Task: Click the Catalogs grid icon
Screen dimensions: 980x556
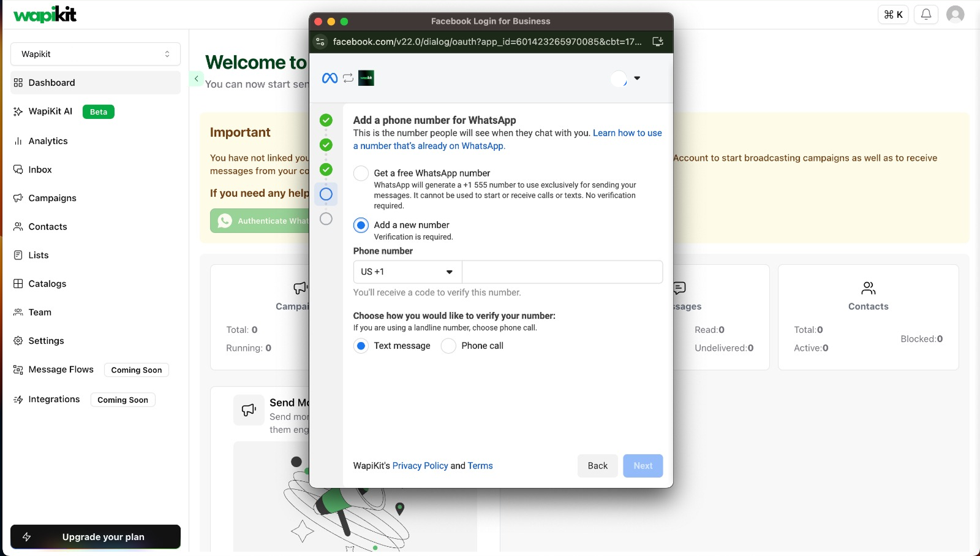Action: tap(18, 284)
